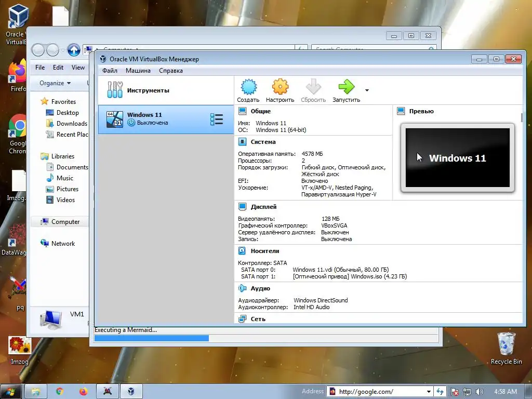Click the Система section chip icon
Viewport: 532px width, 399px height.
pos(242,142)
